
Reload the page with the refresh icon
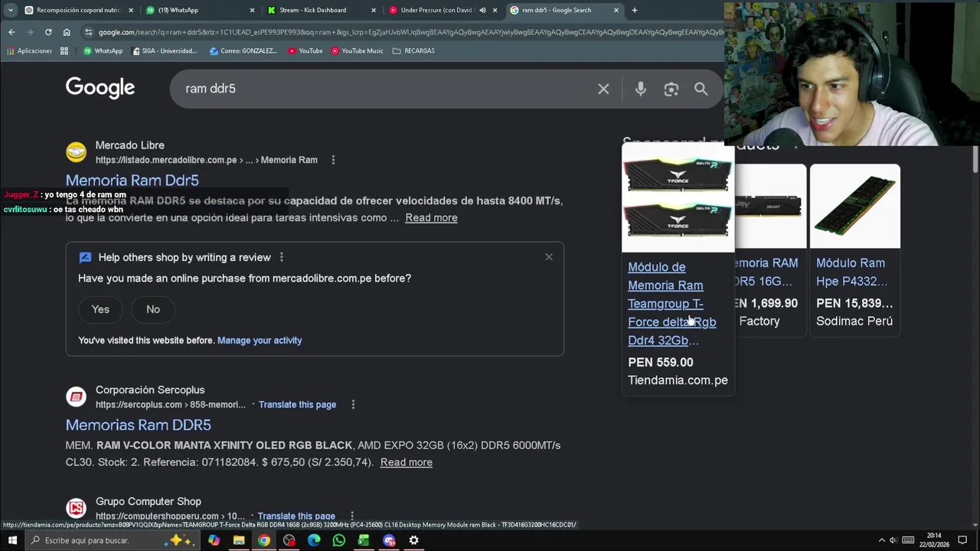click(x=48, y=32)
